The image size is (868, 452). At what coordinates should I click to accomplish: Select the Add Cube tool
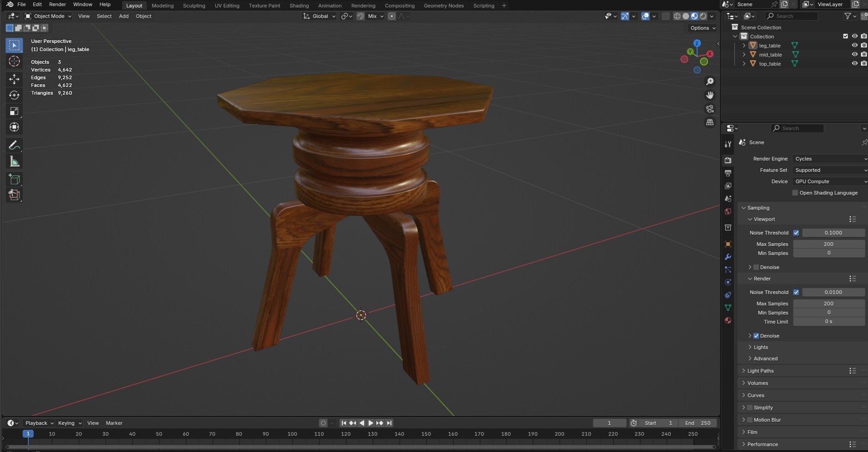tap(14, 179)
